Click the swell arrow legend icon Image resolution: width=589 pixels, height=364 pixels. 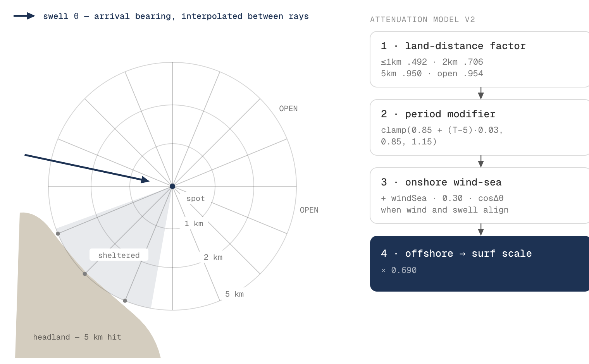tap(24, 16)
